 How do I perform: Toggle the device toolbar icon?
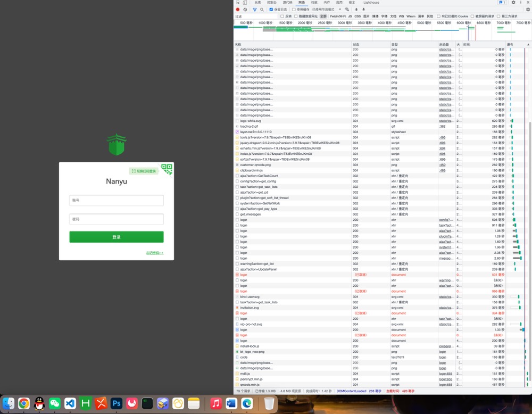[245, 2]
